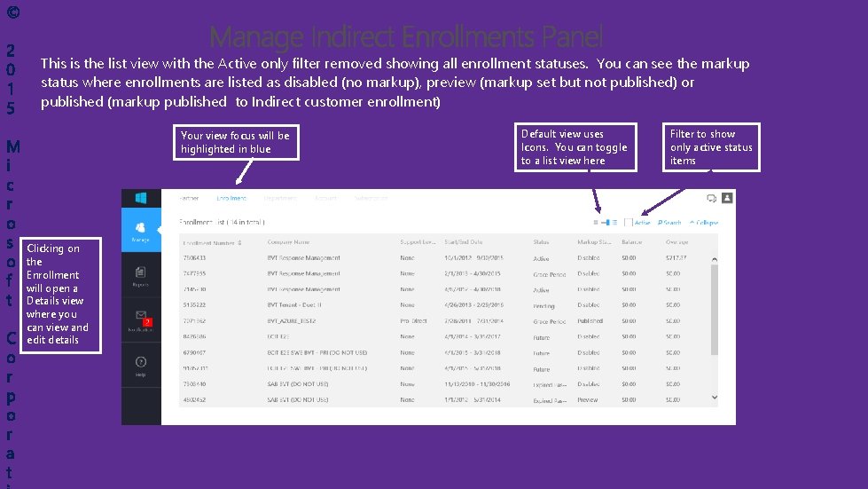This screenshot has width=868, height=489.
Task: Switch to the Account tab
Action: click(x=325, y=198)
